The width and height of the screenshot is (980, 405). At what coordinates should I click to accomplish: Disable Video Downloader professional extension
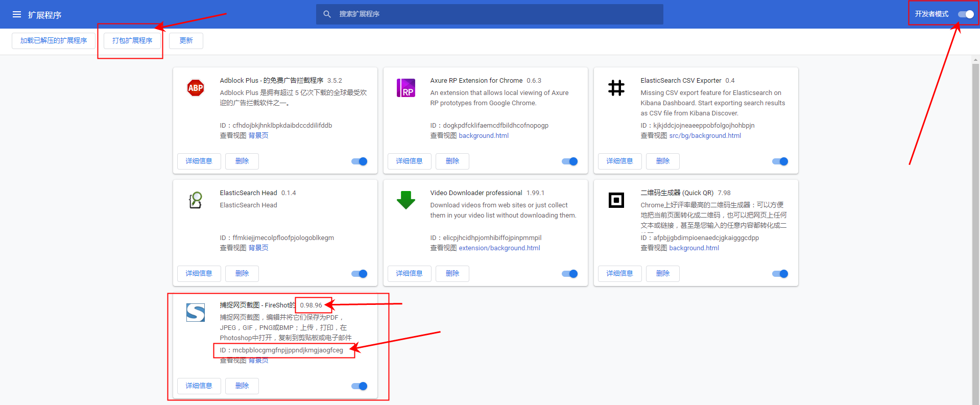tap(570, 274)
